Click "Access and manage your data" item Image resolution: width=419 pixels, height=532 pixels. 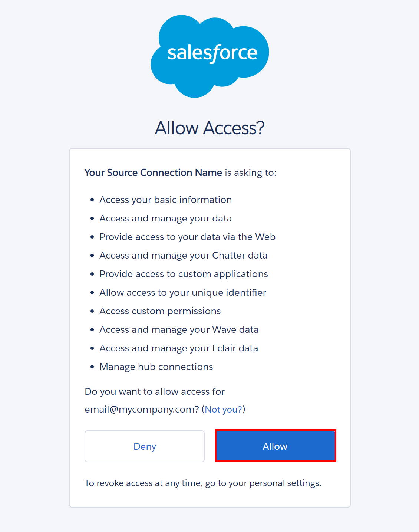(x=165, y=219)
